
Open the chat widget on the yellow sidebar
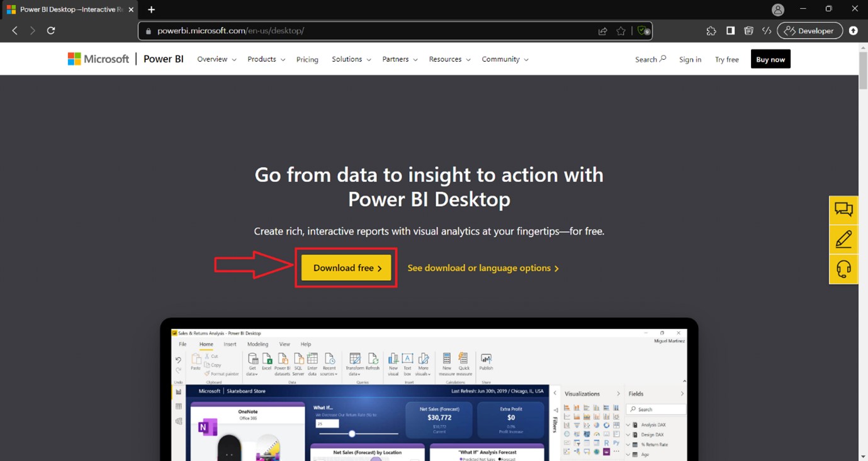(x=843, y=209)
